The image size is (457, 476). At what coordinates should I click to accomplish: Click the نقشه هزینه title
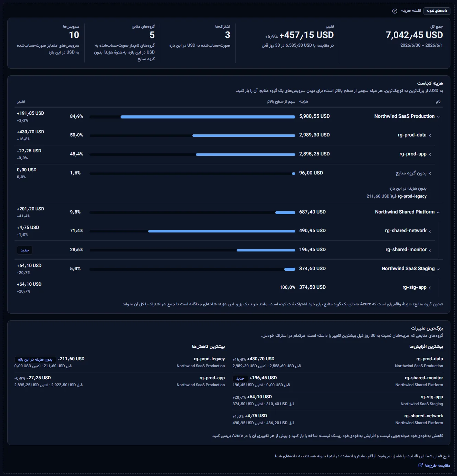click(x=411, y=11)
